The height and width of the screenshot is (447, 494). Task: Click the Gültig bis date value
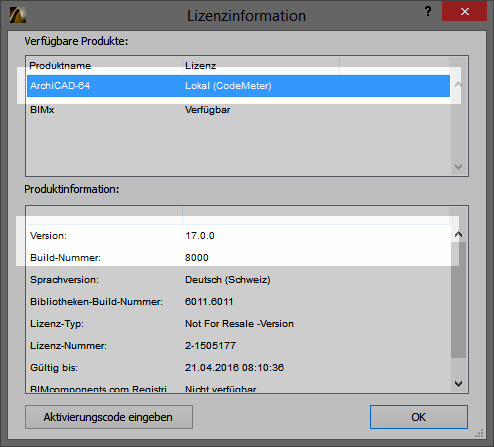pyautogui.click(x=234, y=368)
